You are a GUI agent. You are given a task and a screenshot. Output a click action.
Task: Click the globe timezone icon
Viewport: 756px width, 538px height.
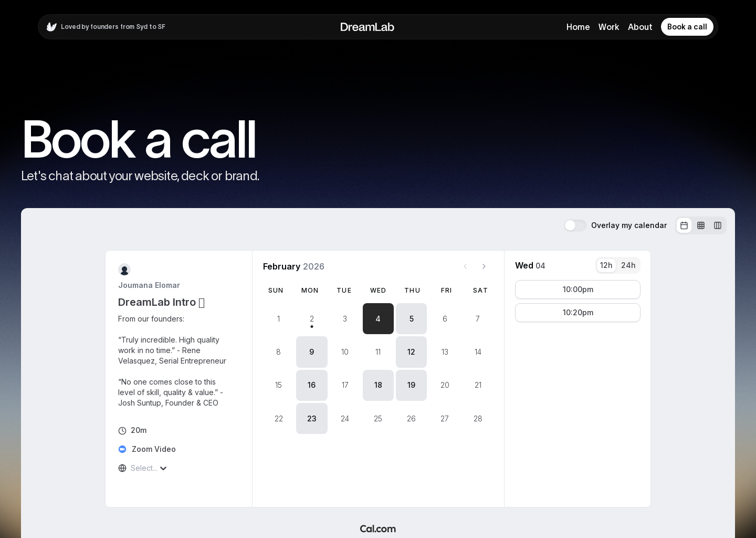tap(122, 468)
